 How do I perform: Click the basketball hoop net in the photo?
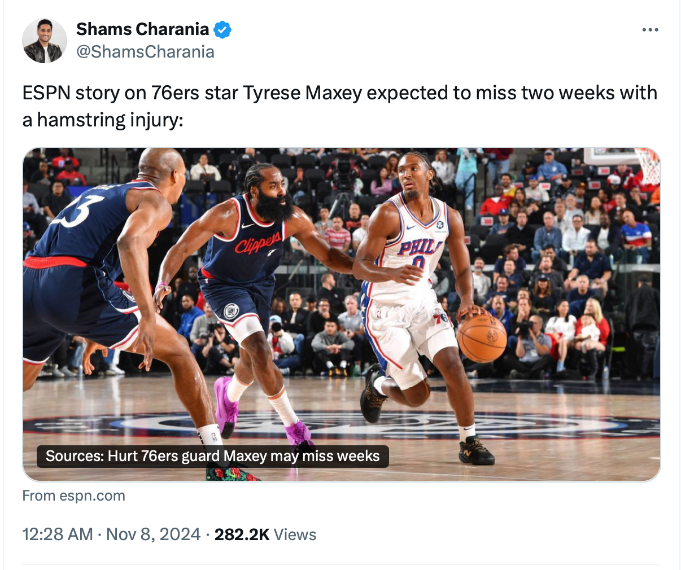pyautogui.click(x=647, y=166)
